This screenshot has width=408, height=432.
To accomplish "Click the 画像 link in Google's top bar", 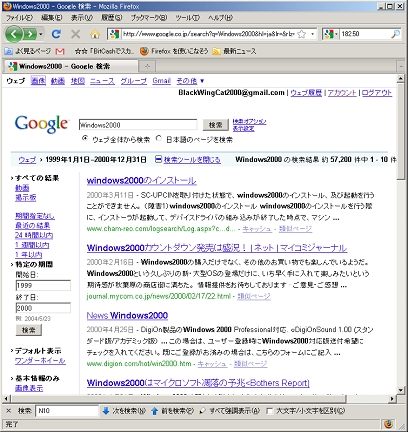I will [38, 81].
